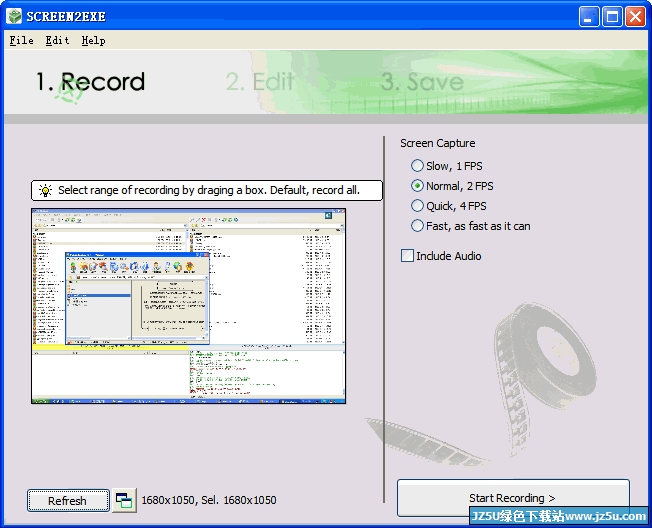Maximize the SCREEN2EXE window

[612, 17]
